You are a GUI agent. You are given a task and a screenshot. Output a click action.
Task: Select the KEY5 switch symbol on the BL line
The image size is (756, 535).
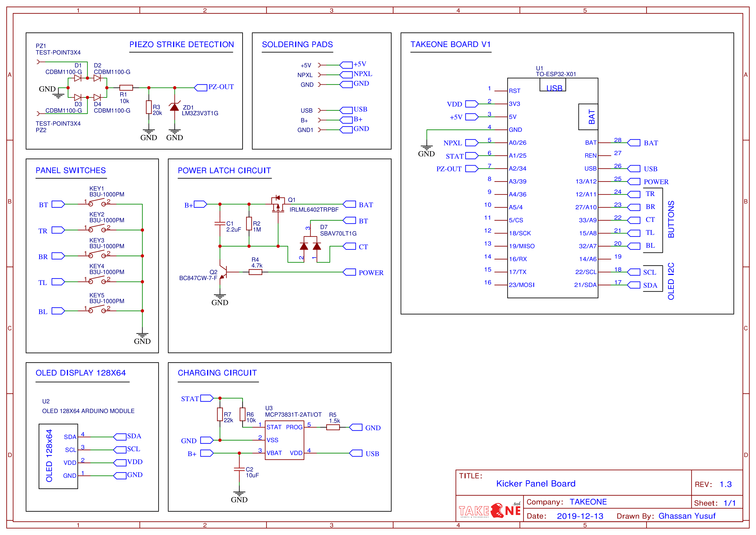(97, 309)
